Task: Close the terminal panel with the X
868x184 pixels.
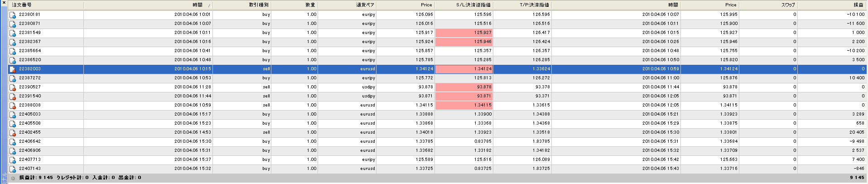Action: click(4, 3)
